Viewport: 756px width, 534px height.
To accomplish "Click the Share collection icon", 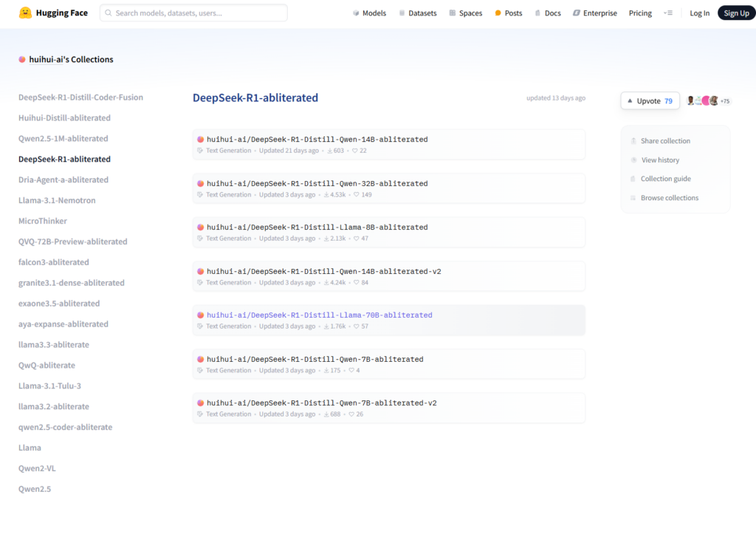I will point(633,141).
